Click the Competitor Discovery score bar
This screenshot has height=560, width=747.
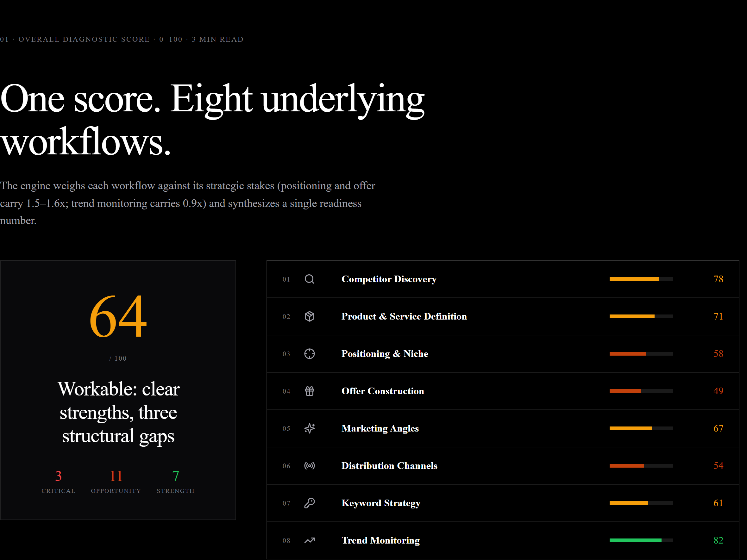click(x=641, y=279)
